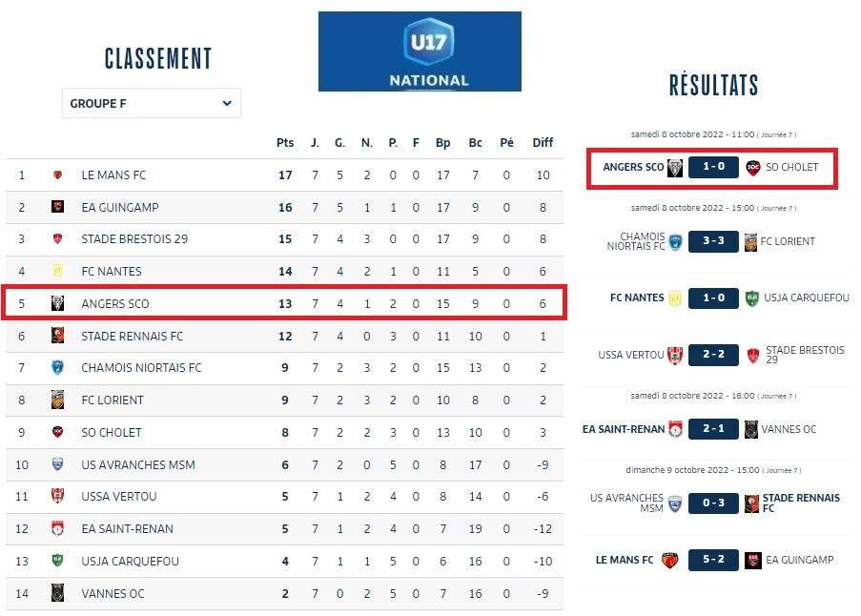The height and width of the screenshot is (616, 861).
Task: Click the U17 National logo banner
Action: tap(420, 51)
